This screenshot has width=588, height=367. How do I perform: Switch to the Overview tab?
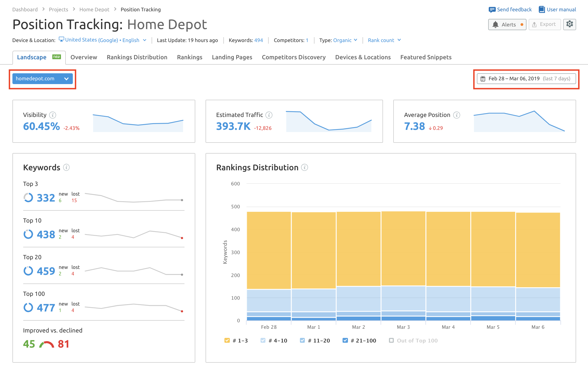(x=84, y=57)
